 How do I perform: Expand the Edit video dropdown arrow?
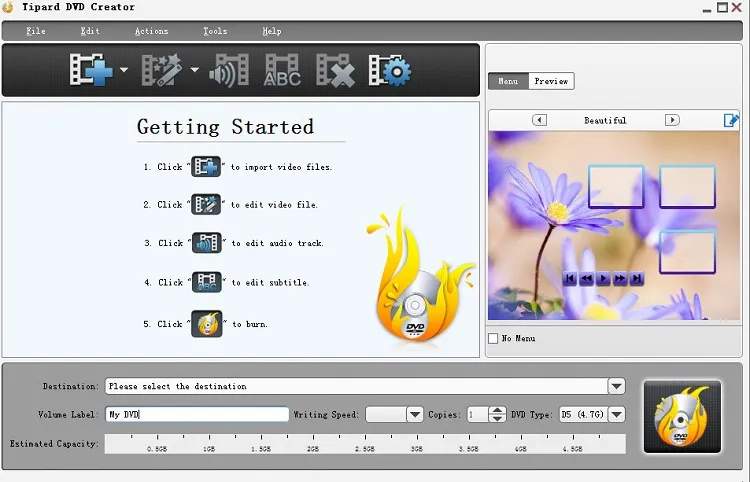pyautogui.click(x=194, y=70)
